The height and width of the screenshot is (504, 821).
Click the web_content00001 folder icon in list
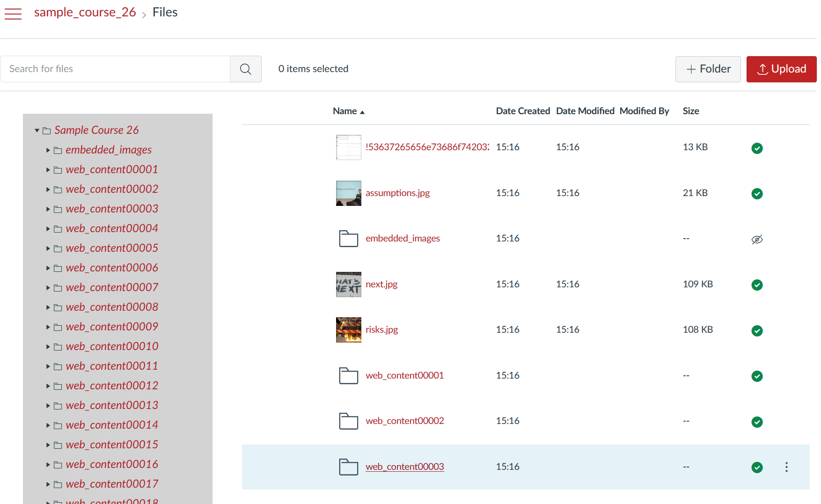point(348,376)
